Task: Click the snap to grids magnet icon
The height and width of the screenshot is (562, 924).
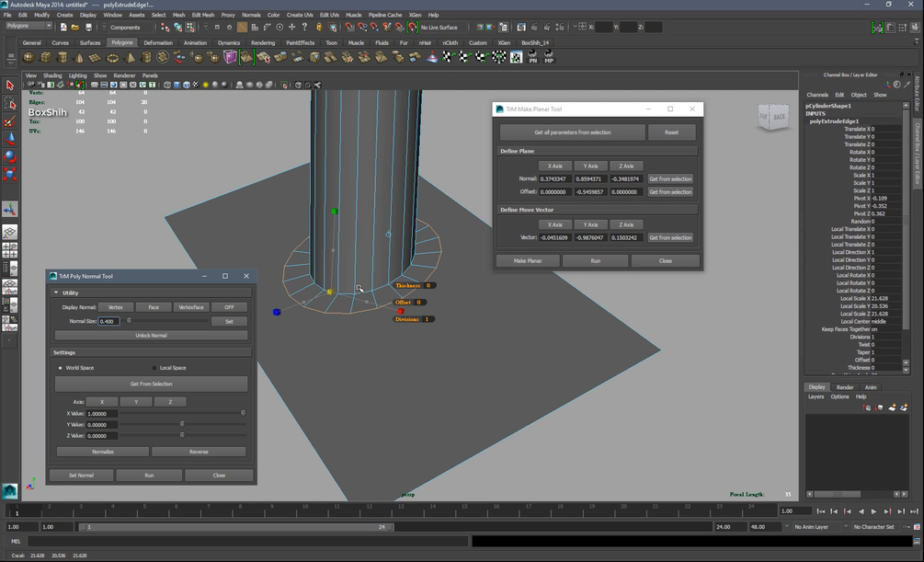Action: [x=350, y=27]
